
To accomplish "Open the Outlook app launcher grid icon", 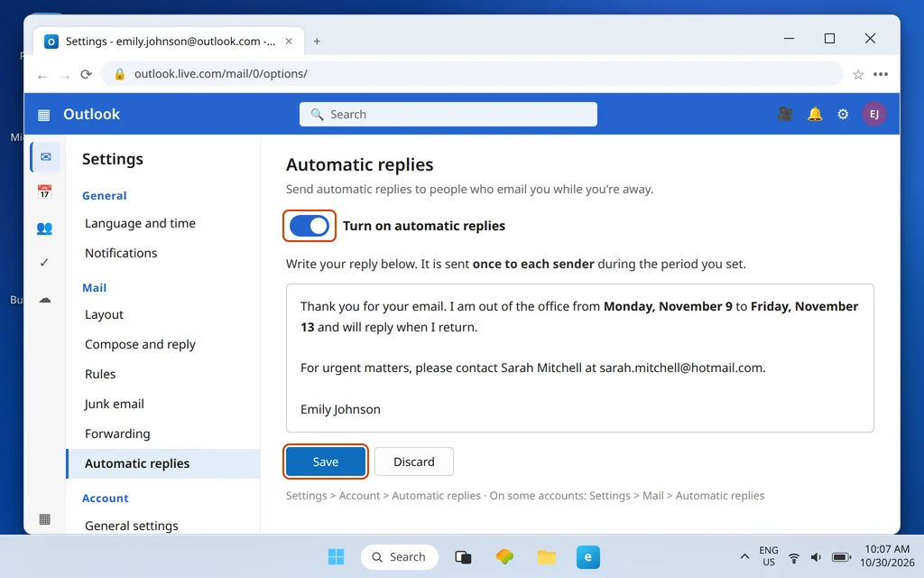I will pos(43,115).
